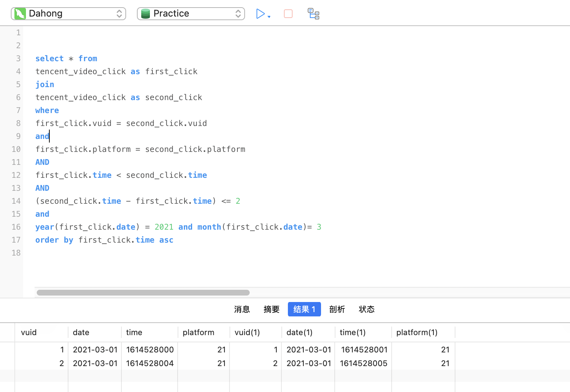This screenshot has height=392, width=570.
Task: Click the 'join' keyword on line 5
Action: [x=45, y=84]
